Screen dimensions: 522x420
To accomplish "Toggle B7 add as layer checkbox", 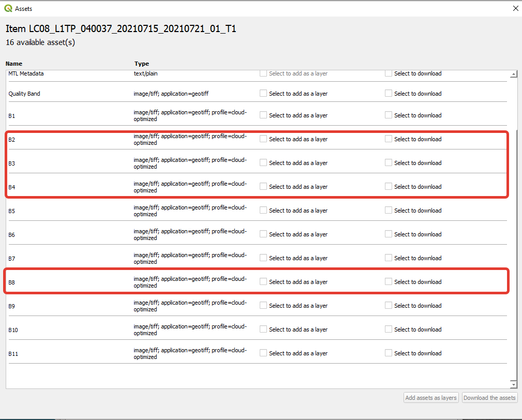I will click(x=263, y=258).
